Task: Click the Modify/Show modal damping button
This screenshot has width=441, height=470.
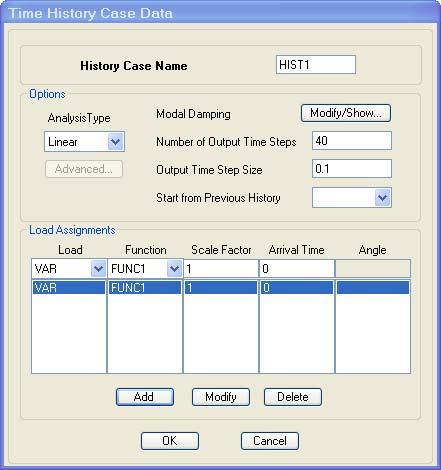Action: pyautogui.click(x=346, y=113)
